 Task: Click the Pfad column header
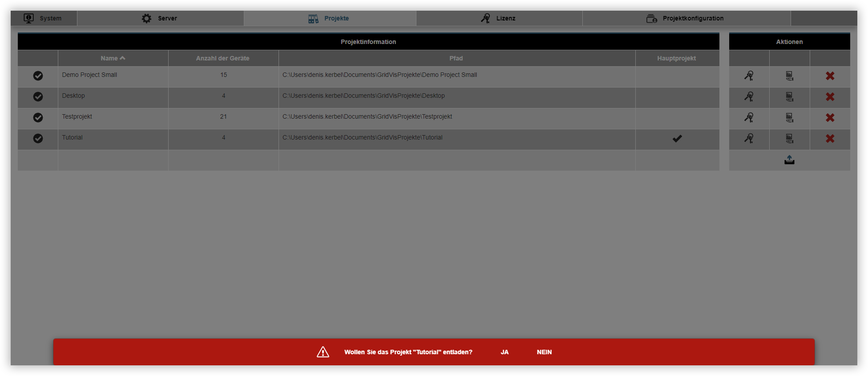tap(457, 58)
